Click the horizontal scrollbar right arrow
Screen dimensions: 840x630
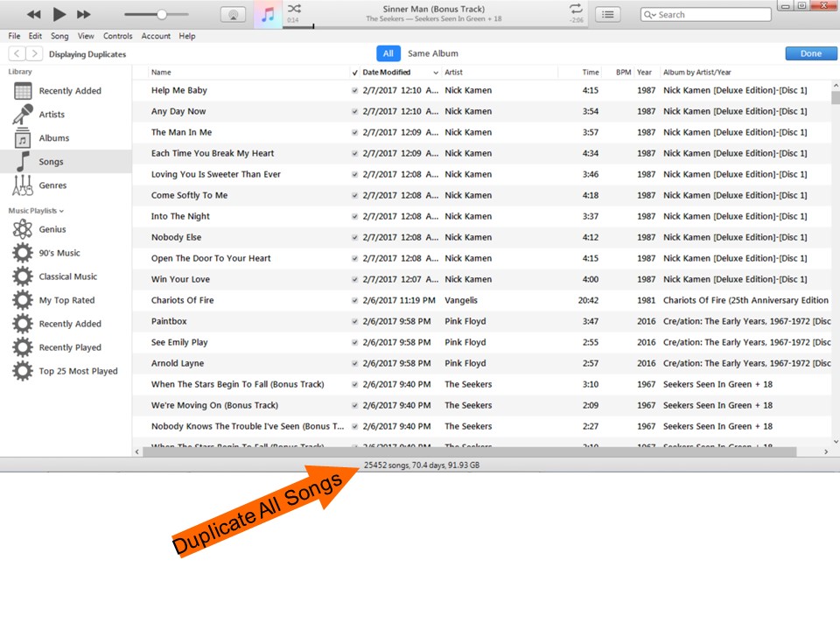pyautogui.click(x=825, y=451)
